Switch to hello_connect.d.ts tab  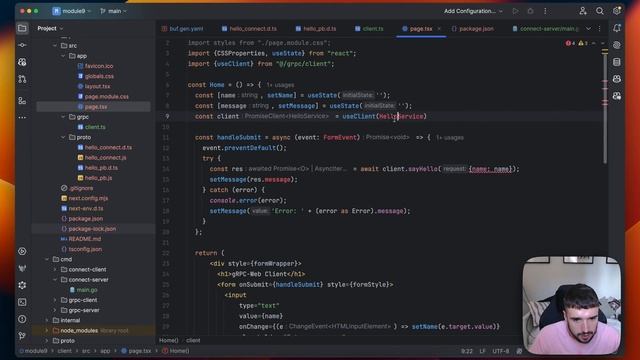pos(249,29)
